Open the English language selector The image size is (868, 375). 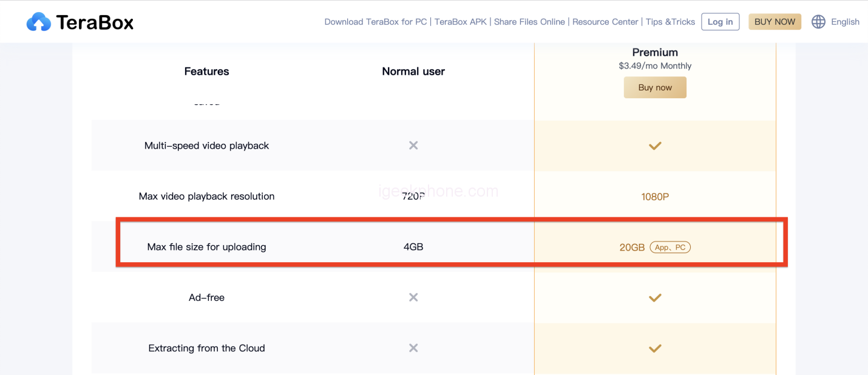845,22
